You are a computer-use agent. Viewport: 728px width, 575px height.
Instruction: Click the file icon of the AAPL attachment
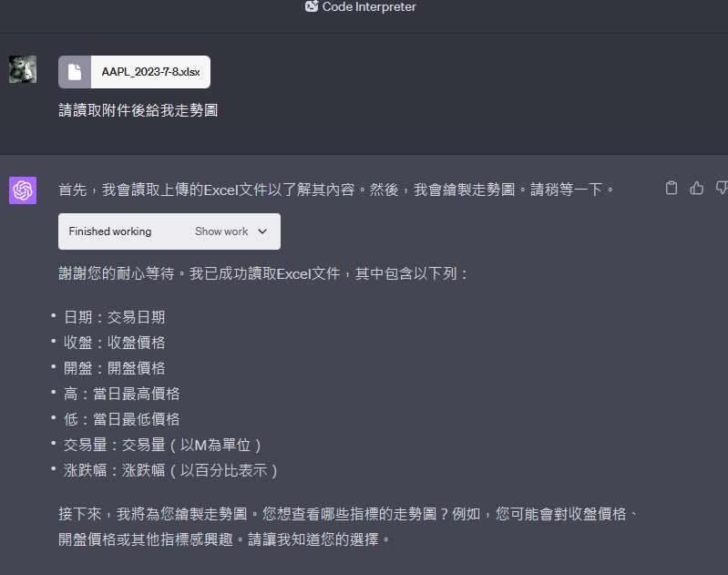click(75, 72)
